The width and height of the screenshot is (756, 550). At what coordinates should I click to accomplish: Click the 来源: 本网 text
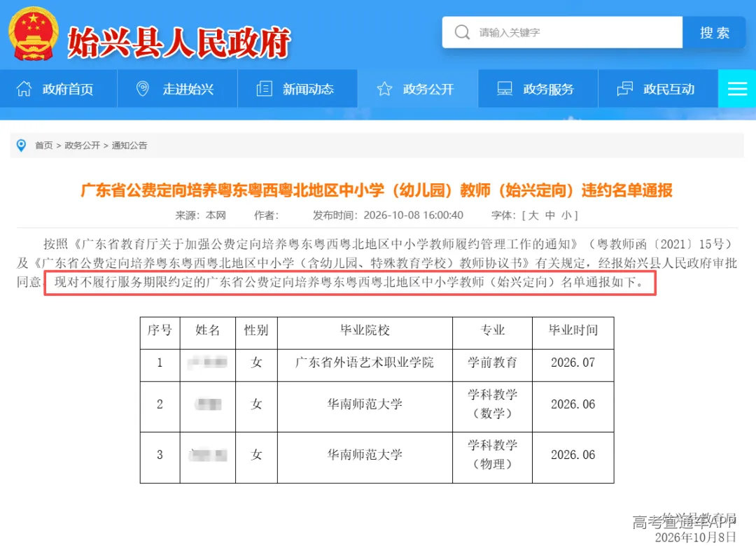(201, 215)
